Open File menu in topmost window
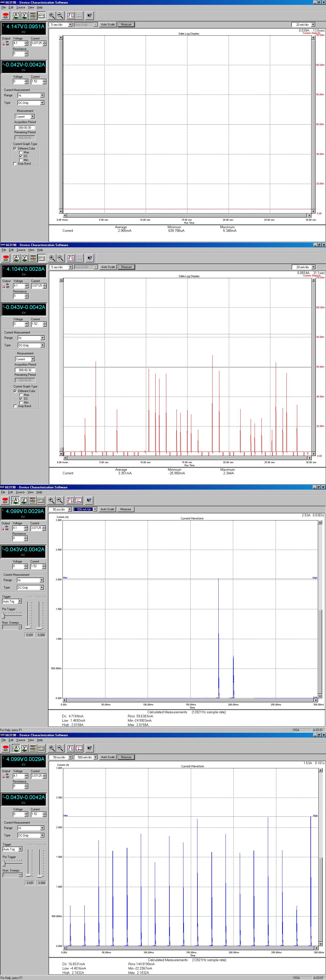 click(x=3, y=7)
